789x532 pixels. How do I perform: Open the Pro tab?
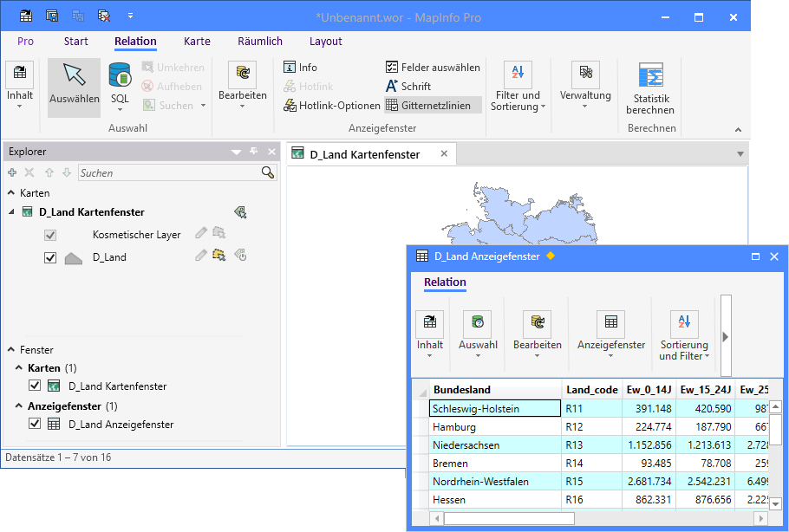(x=26, y=42)
